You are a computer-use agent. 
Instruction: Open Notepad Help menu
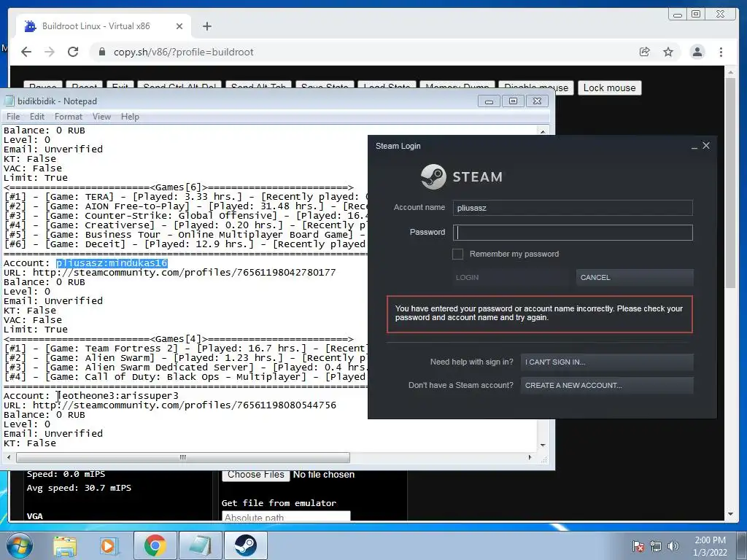click(x=130, y=117)
